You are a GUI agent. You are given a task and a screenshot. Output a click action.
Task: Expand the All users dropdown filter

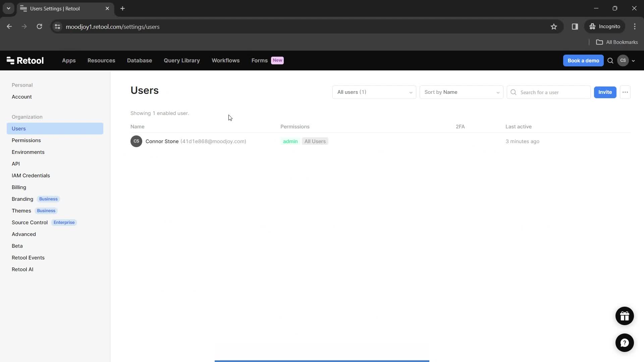pos(374,92)
